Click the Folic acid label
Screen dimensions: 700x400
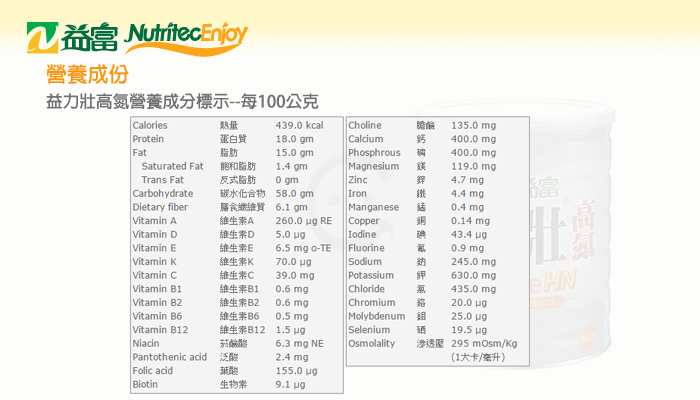pyautogui.click(x=153, y=371)
